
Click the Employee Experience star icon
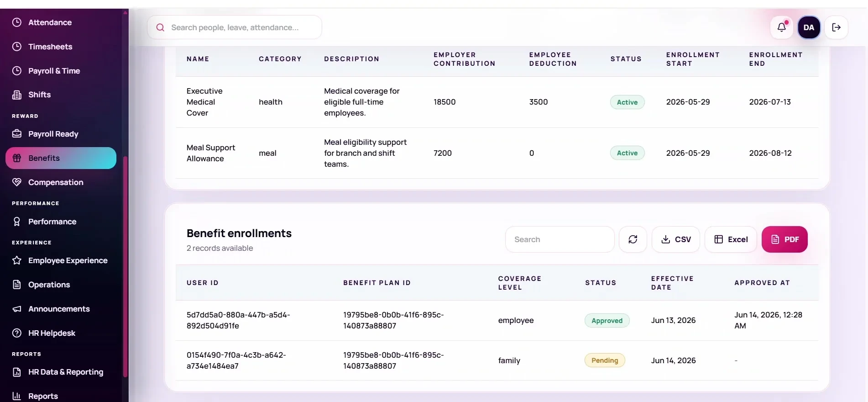[x=17, y=260]
